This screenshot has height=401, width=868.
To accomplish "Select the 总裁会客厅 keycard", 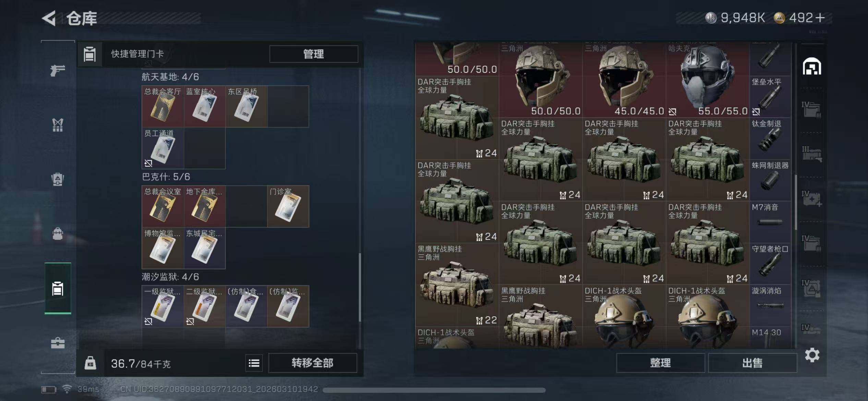I will tap(163, 107).
